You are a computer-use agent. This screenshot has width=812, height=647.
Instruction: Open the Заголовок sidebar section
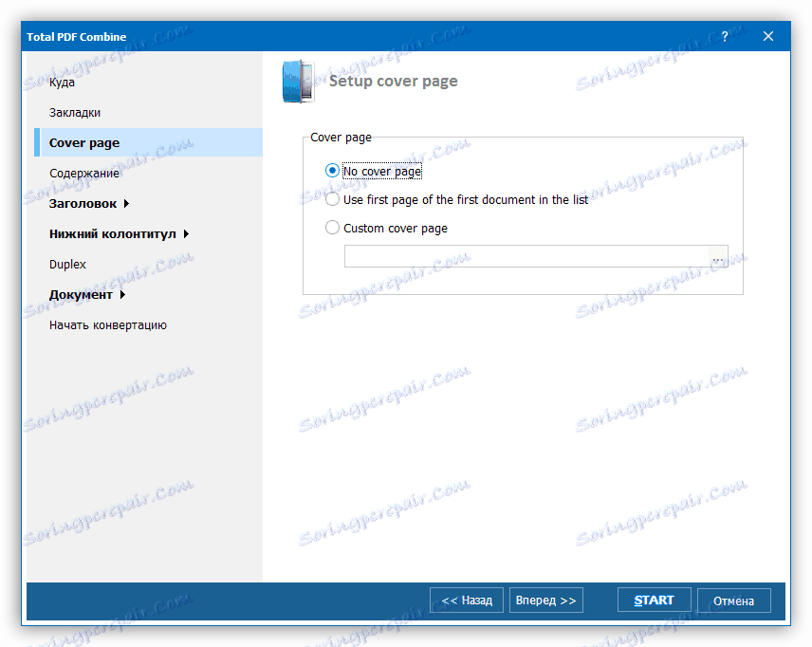83,204
